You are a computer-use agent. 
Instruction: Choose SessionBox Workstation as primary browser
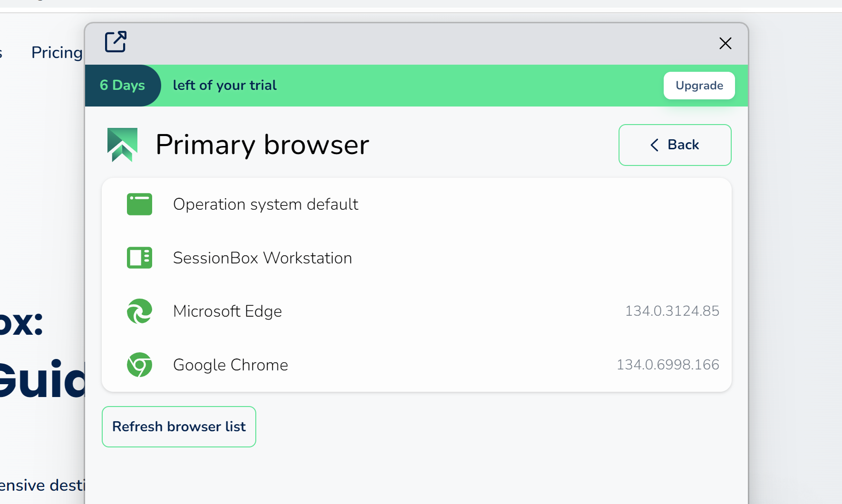(416, 258)
